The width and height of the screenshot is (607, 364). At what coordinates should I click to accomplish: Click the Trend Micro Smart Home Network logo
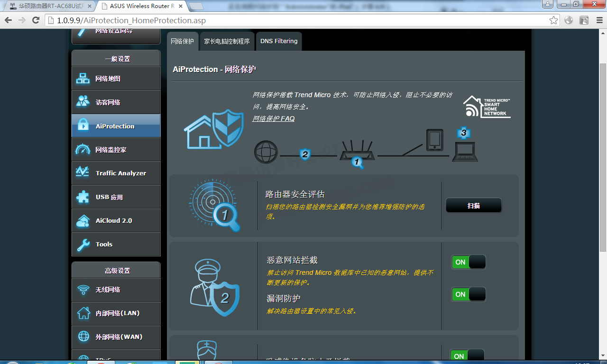point(487,107)
